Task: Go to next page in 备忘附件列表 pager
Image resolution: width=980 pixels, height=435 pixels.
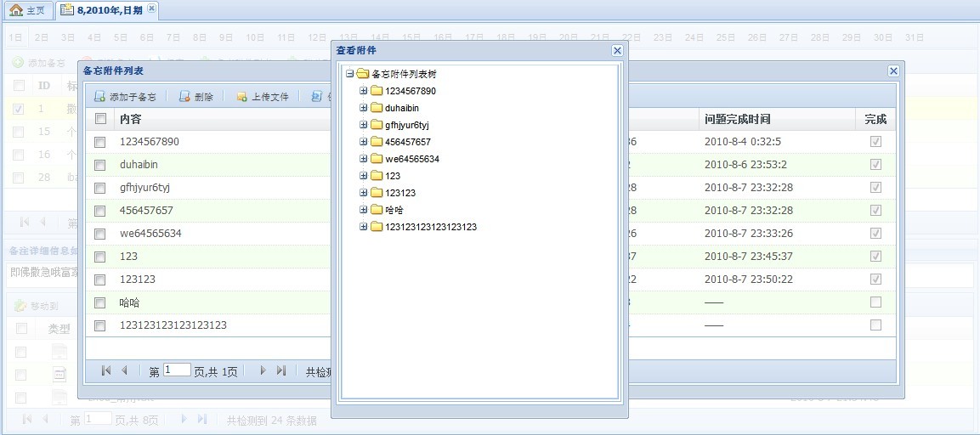Action: point(263,370)
